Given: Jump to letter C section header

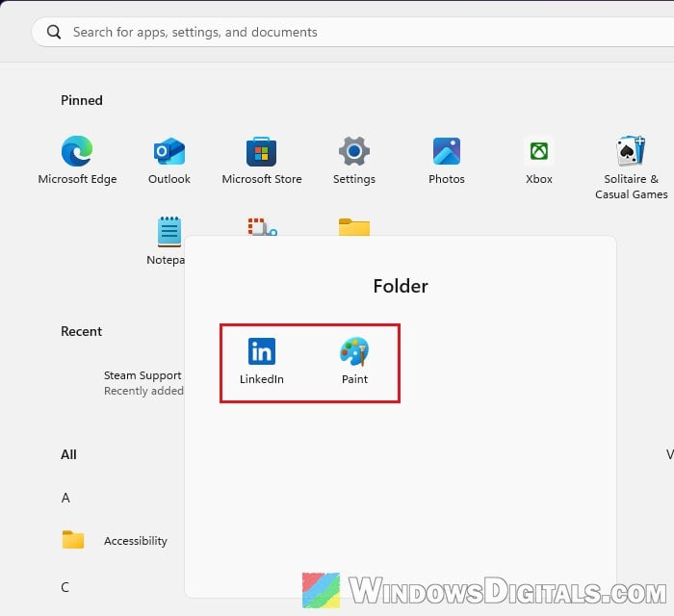Looking at the screenshot, I should click(65, 587).
